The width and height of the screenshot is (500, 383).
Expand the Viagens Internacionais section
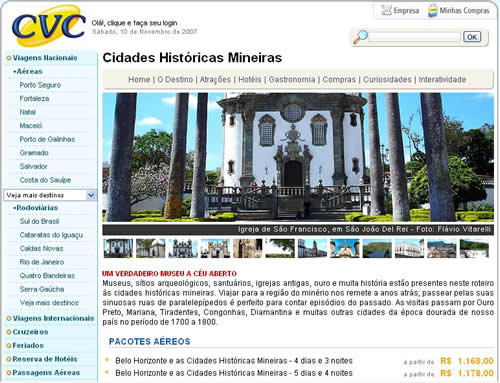(x=53, y=318)
